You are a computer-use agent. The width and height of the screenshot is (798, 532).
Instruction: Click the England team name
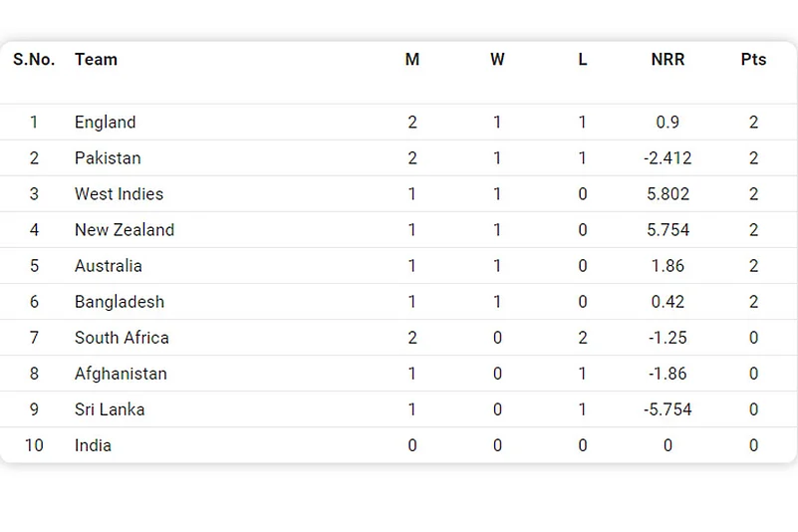pyautogui.click(x=105, y=123)
